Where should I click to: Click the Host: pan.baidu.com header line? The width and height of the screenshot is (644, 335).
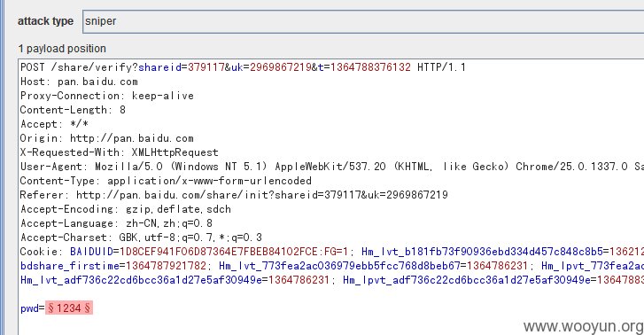tap(79, 82)
